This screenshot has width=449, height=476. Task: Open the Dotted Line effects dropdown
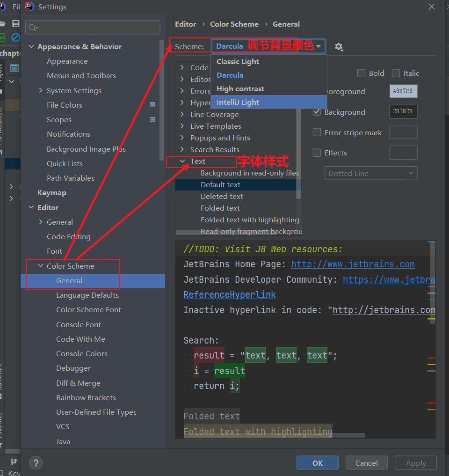tap(371, 173)
